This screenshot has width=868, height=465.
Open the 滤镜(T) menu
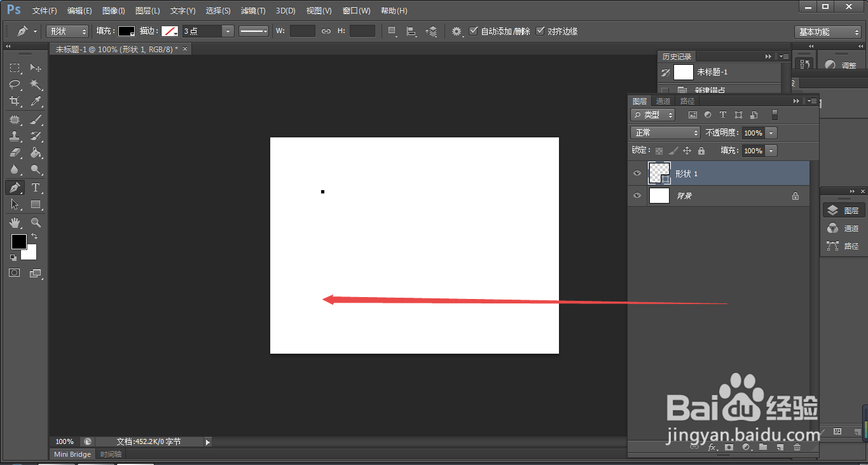253,11
